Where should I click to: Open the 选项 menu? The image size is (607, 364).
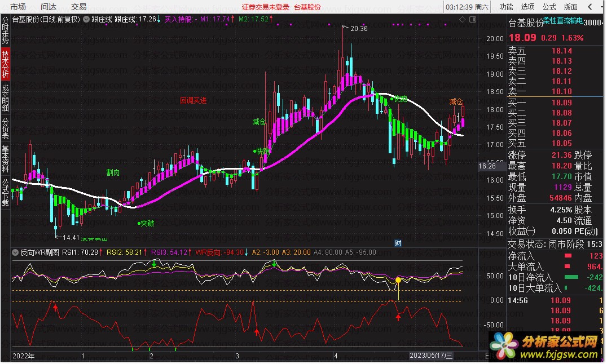[527, 7]
